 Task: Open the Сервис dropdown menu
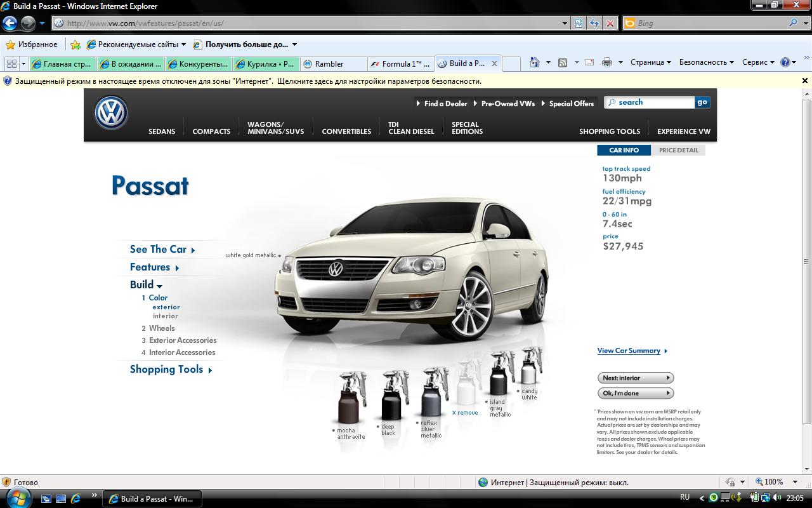[x=757, y=62]
